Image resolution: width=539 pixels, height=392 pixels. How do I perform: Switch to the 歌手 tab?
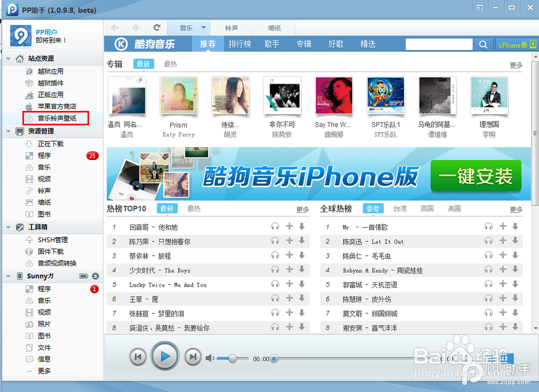tap(272, 44)
